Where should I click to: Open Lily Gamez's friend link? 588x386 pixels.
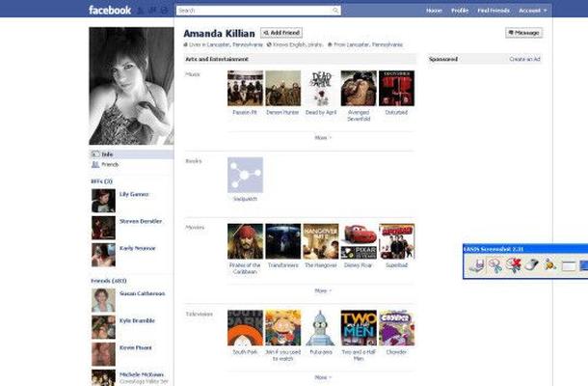[x=134, y=194]
